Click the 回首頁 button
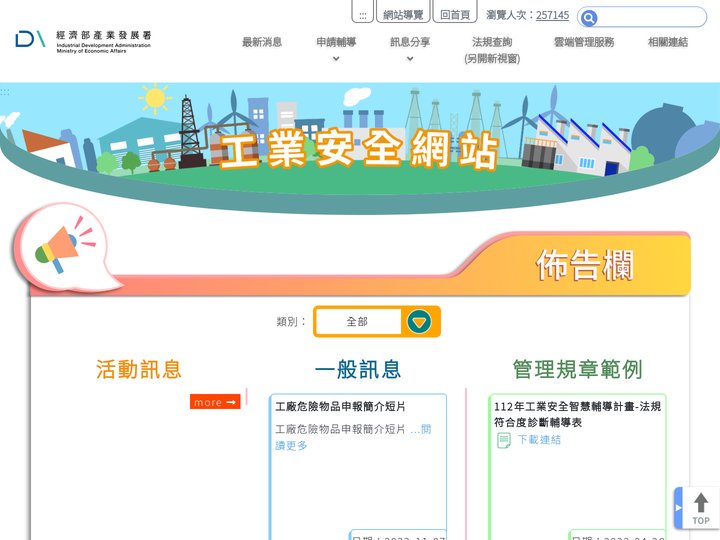Screen dimensions: 720x540 [455, 13]
